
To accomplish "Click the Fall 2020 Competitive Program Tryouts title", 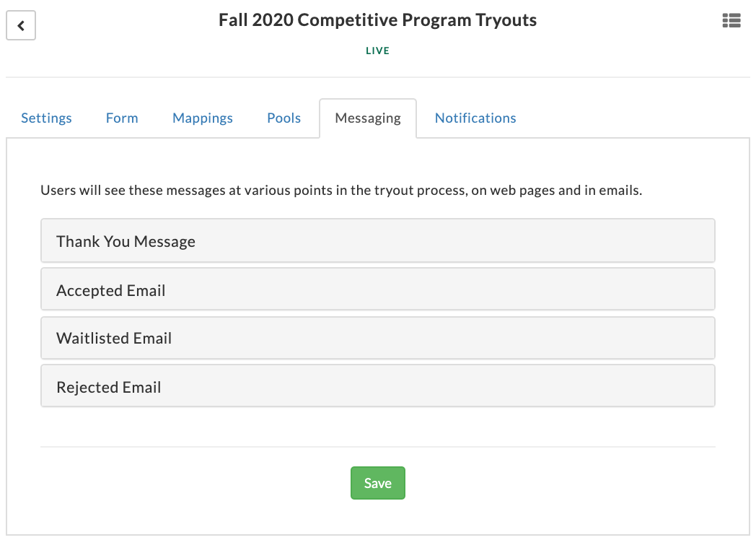I will point(377,20).
